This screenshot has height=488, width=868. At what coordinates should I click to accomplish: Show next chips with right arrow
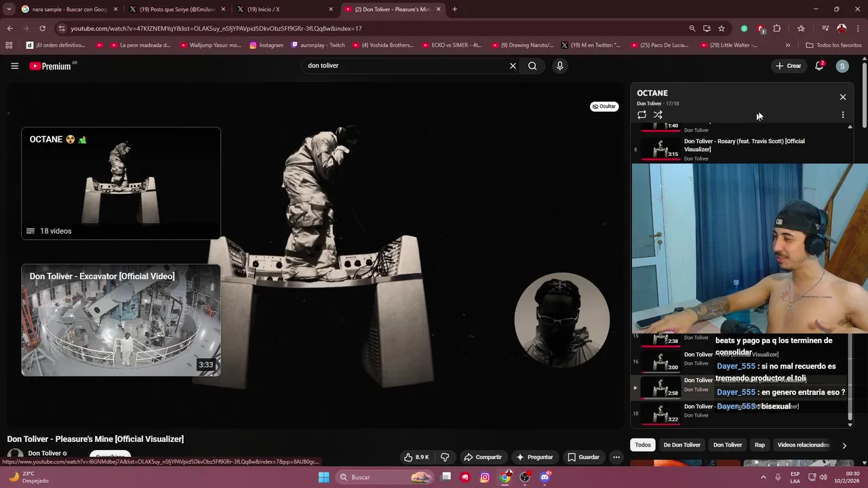pyautogui.click(x=844, y=445)
